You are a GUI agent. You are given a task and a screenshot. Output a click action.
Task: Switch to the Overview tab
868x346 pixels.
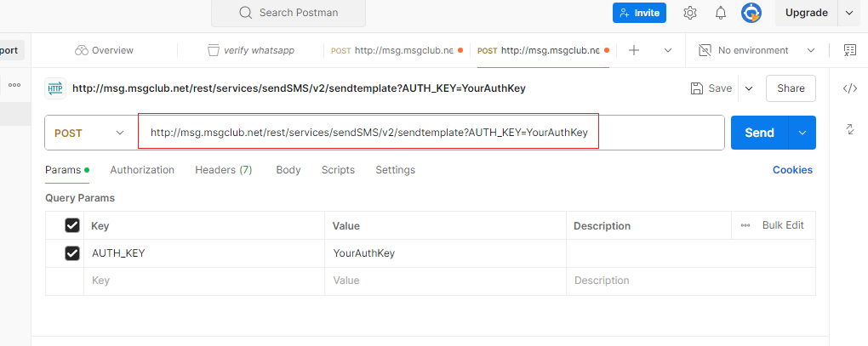coord(104,50)
